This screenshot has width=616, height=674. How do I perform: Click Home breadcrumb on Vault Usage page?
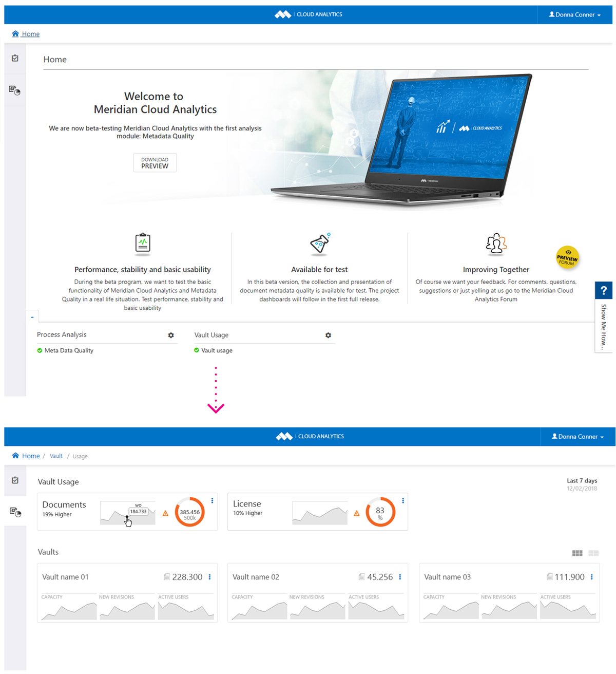coord(31,456)
